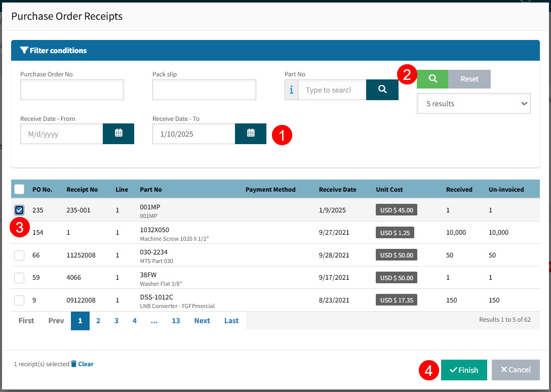Click the trash Clear selection icon
Screen dimensions: 551x392
point(74,364)
